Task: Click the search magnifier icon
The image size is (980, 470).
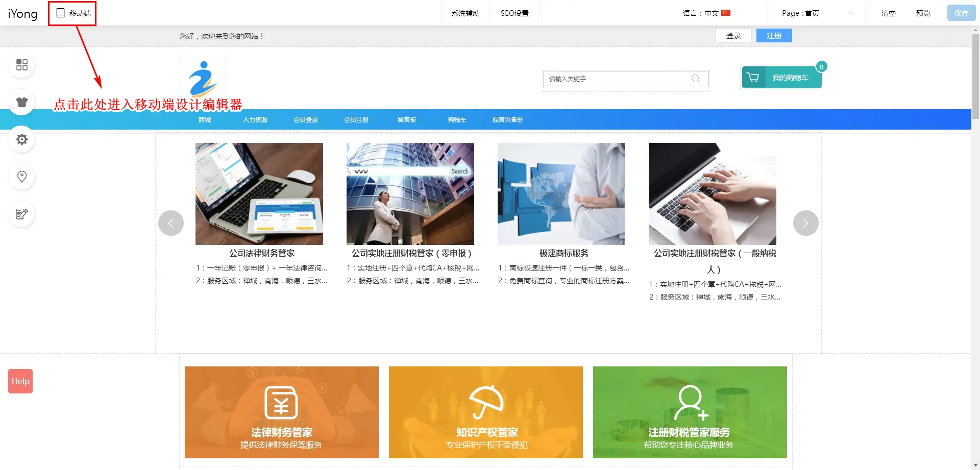Action: 695,79
